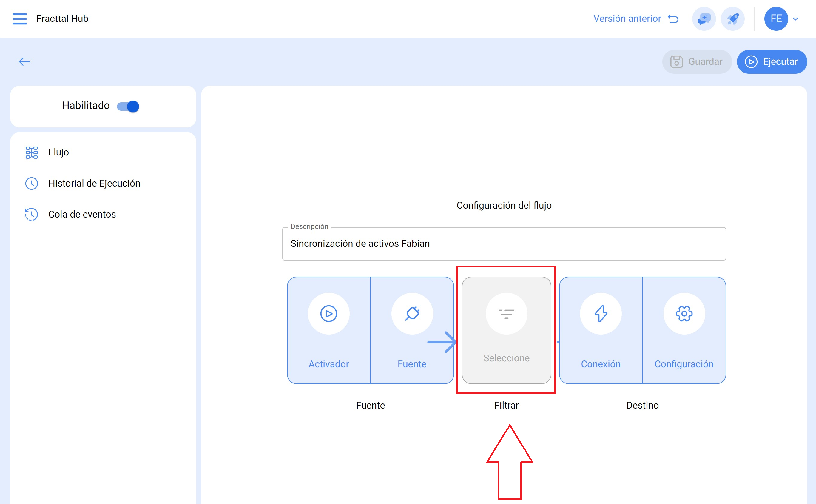Click the Destino section label
Viewport: 816px width, 504px height.
coord(642,405)
